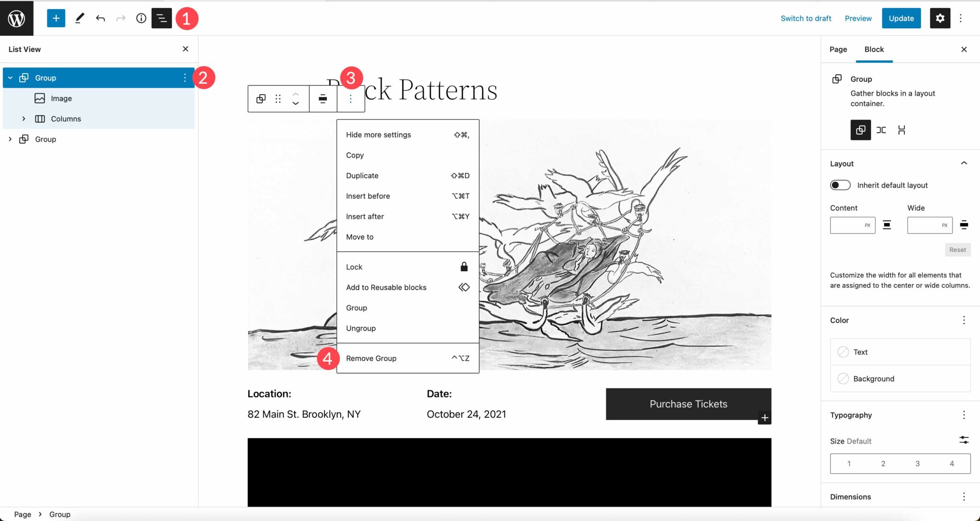Image resolution: width=980 pixels, height=521 pixels.
Task: Click the move up/down arrows icon
Action: click(296, 99)
